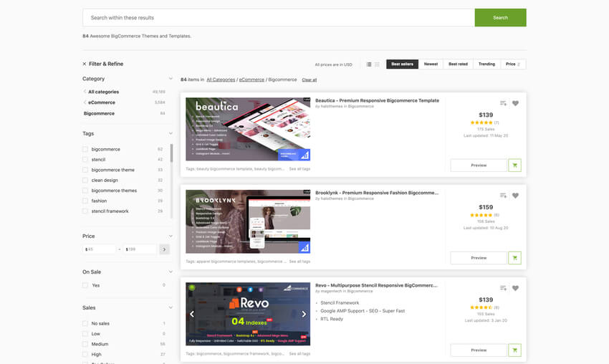This screenshot has height=364, width=609.
Task: Preview the Brooklynk template
Action: [x=479, y=258]
